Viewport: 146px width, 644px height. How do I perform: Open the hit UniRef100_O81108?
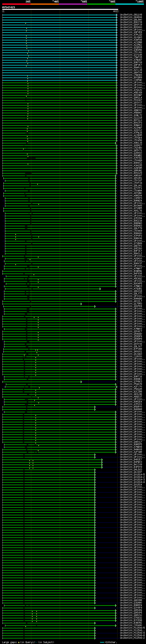(131, 15)
